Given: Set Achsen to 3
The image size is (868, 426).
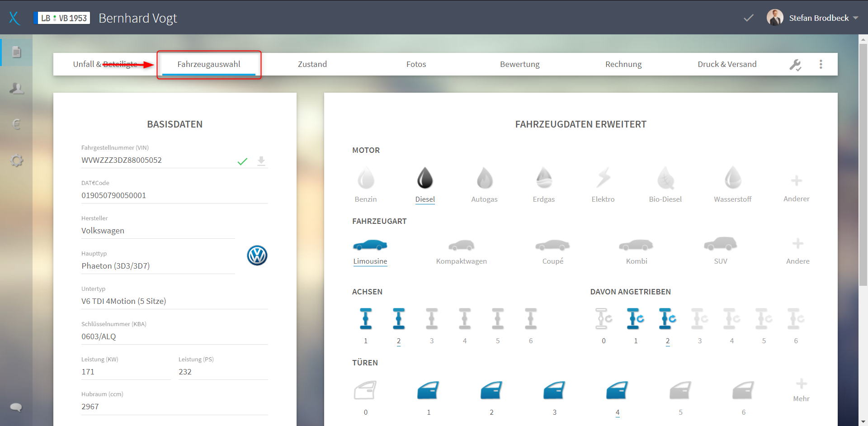Looking at the screenshot, I should 432,326.
